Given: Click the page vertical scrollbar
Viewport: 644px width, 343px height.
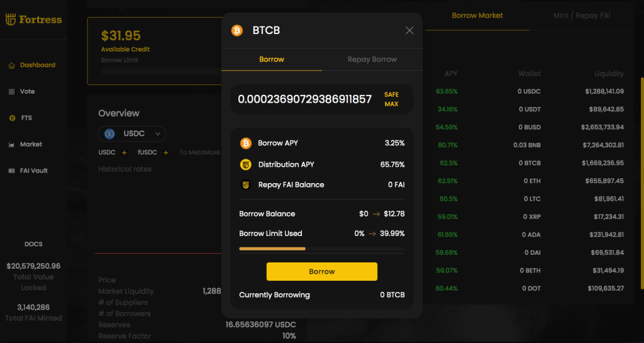Looking at the screenshot, I should 641,183.
